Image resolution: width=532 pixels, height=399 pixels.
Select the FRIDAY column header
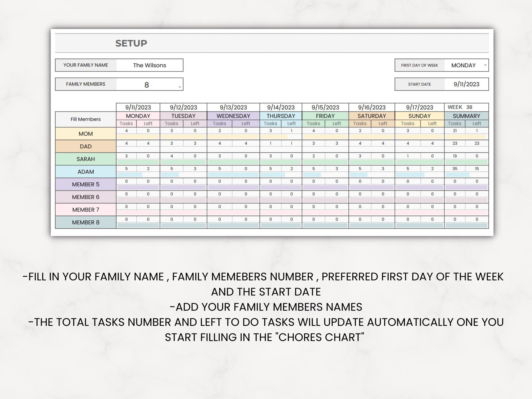(x=325, y=116)
